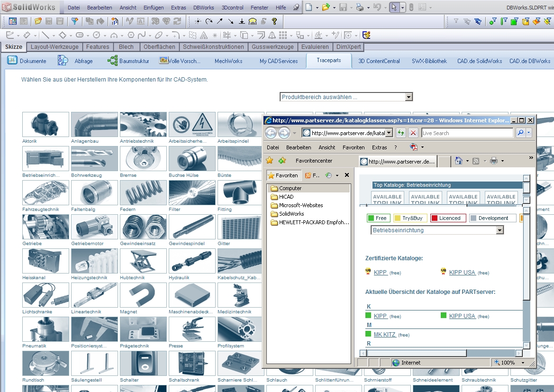The image size is (554, 392).
Task: Open the 3D ContentCentral tab
Action: pyautogui.click(x=379, y=61)
